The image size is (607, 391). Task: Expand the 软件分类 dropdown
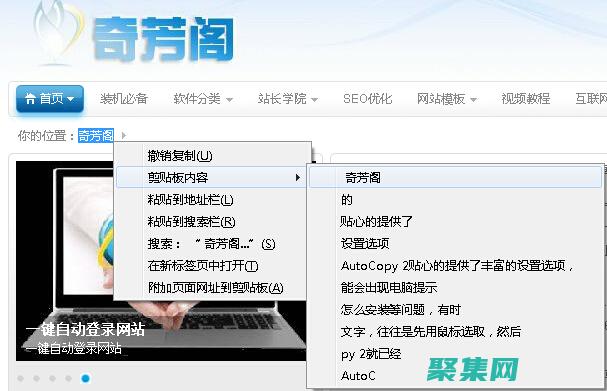tap(203, 99)
